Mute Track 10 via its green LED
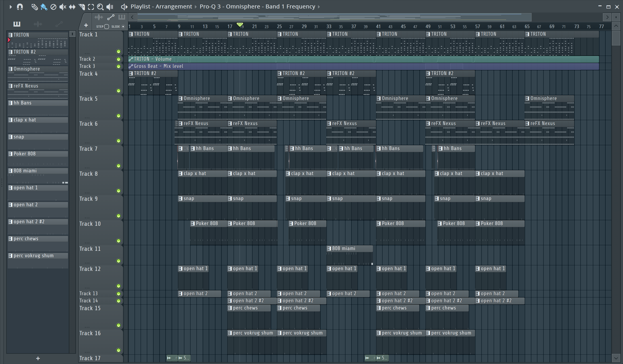The height and width of the screenshot is (364, 623). 118,241
